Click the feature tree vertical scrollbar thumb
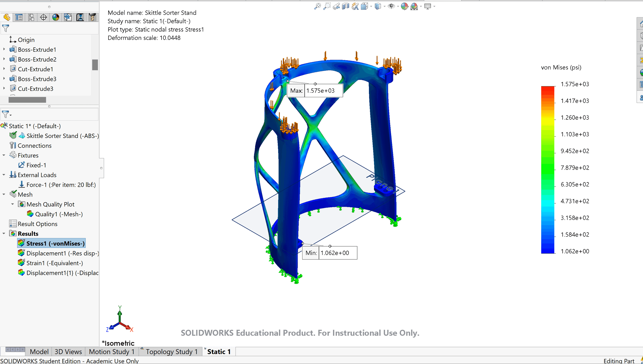The height and width of the screenshot is (364, 643). click(95, 65)
